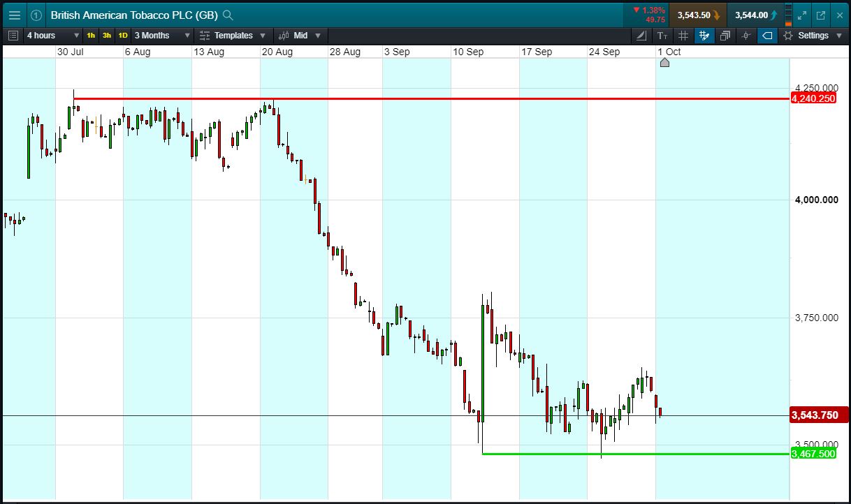Select the green support line
Image resolution: width=851 pixels, height=504 pixels.
[x=635, y=454]
